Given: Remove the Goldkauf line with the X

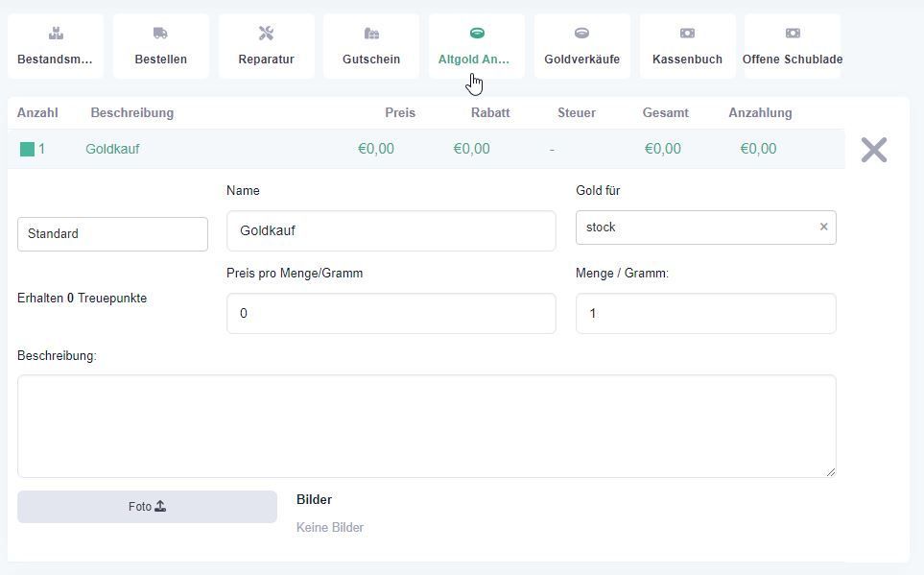Looking at the screenshot, I should pyautogui.click(x=874, y=150).
